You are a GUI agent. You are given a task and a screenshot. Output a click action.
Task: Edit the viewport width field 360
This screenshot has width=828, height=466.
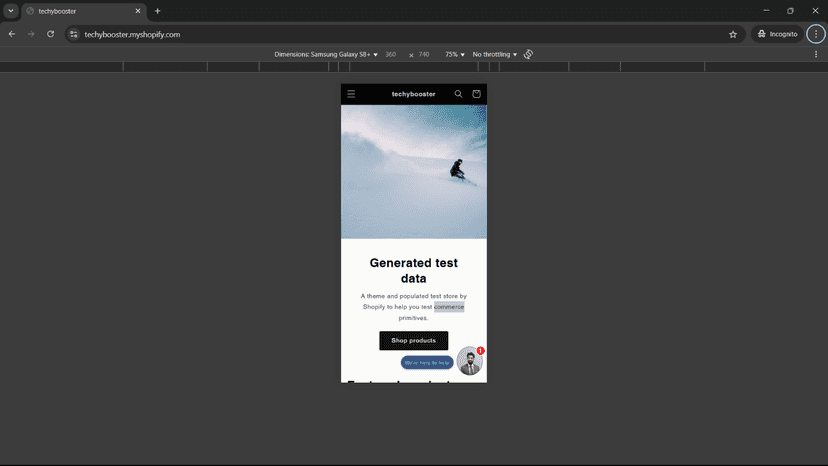click(391, 54)
